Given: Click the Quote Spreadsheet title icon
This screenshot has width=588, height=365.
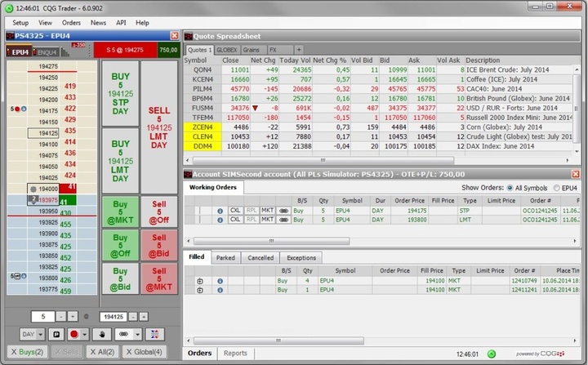Looking at the screenshot, I should (189, 37).
